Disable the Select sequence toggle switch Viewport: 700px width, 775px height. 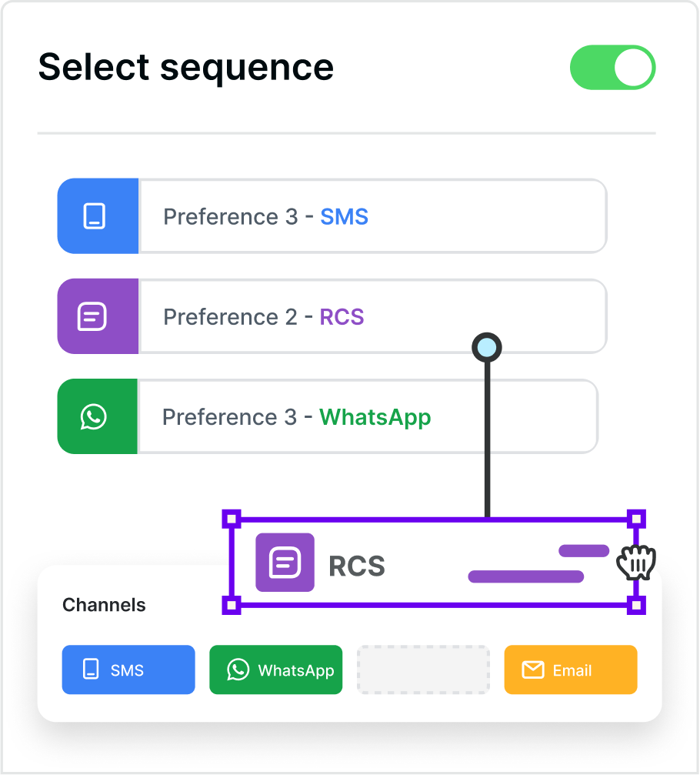click(612, 68)
